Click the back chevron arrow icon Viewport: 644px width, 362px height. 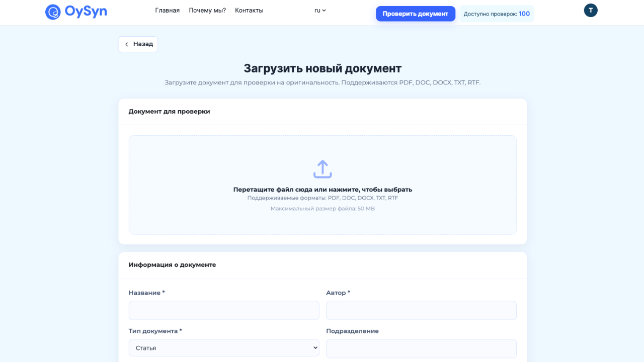[x=127, y=44]
